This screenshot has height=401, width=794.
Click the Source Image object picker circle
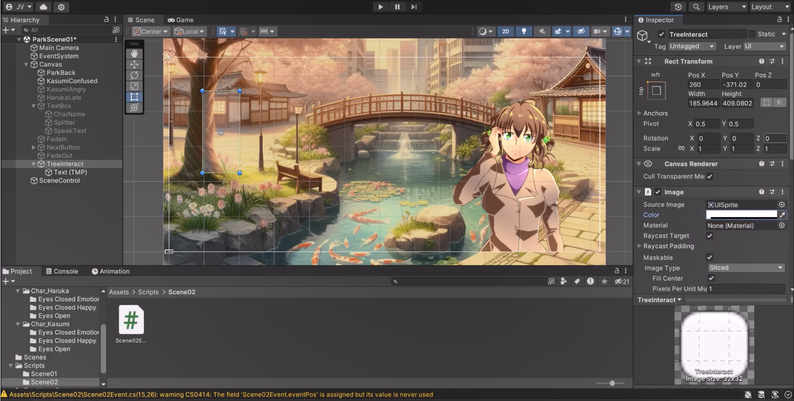(782, 205)
